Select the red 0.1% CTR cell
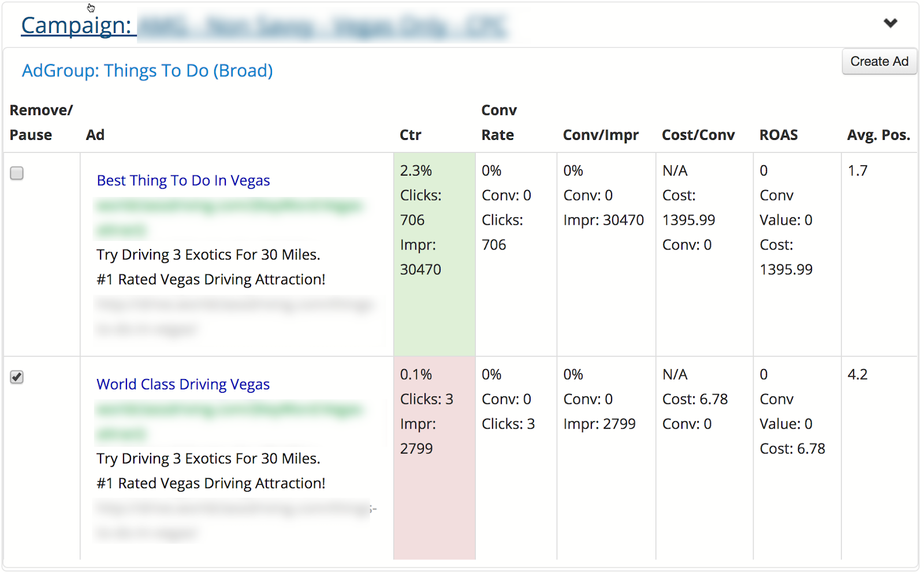 coord(434,458)
